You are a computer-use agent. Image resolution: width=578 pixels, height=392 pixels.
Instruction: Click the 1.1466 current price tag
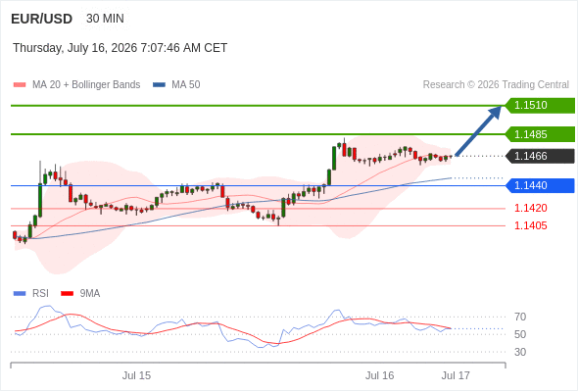coord(540,156)
